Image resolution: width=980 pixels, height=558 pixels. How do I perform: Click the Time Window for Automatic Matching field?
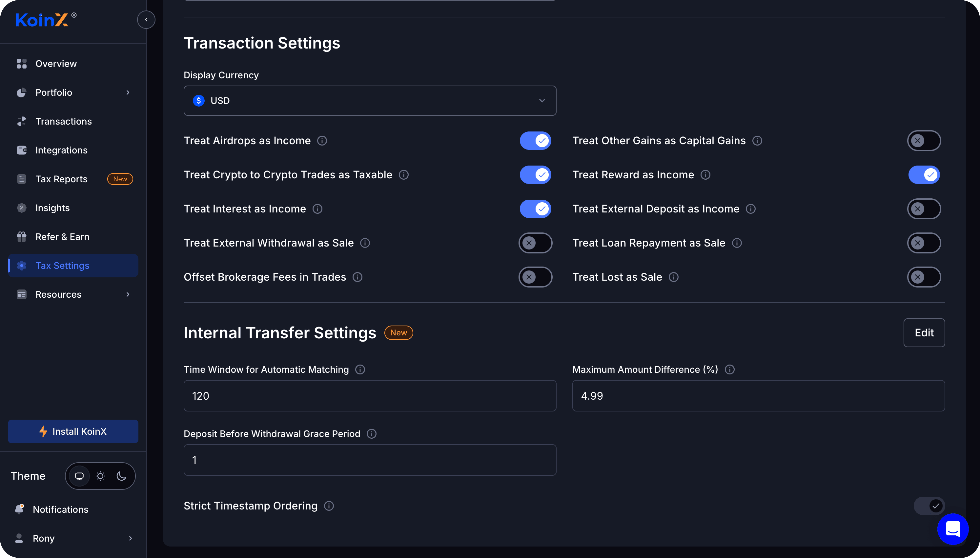370,396
